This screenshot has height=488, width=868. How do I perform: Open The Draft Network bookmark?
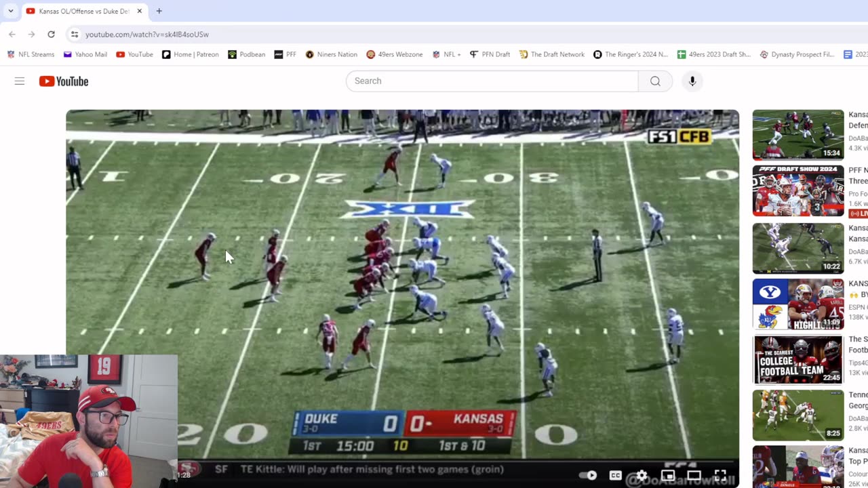click(x=551, y=54)
